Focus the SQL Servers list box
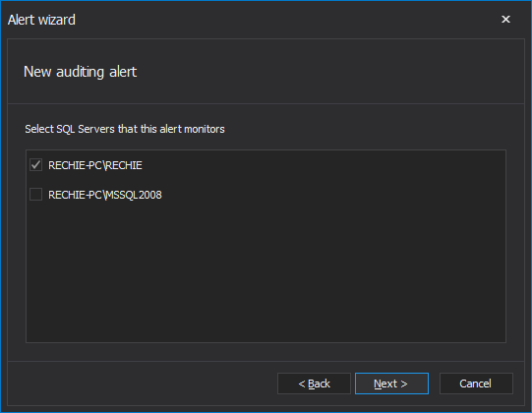The height and width of the screenshot is (413, 532). tap(266, 246)
